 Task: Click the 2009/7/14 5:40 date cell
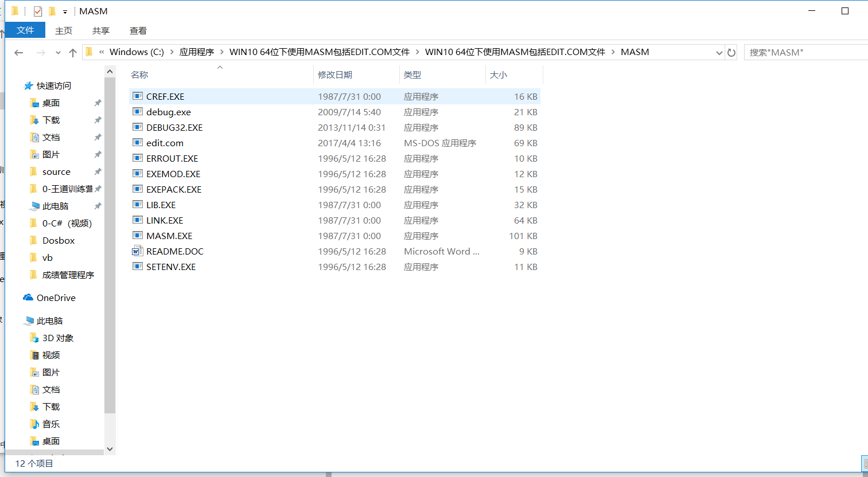coord(349,112)
